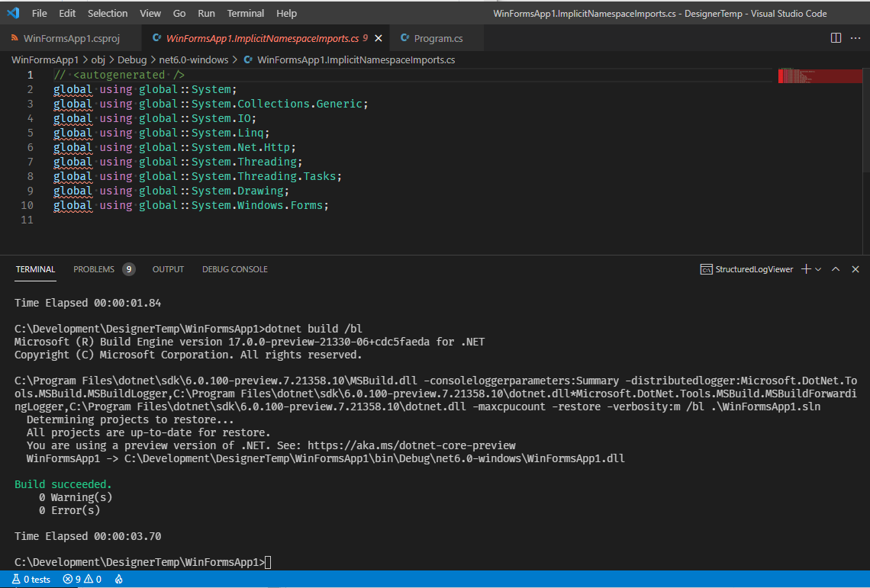Click net6.0-windows in the breadcrumb

tap(194, 60)
